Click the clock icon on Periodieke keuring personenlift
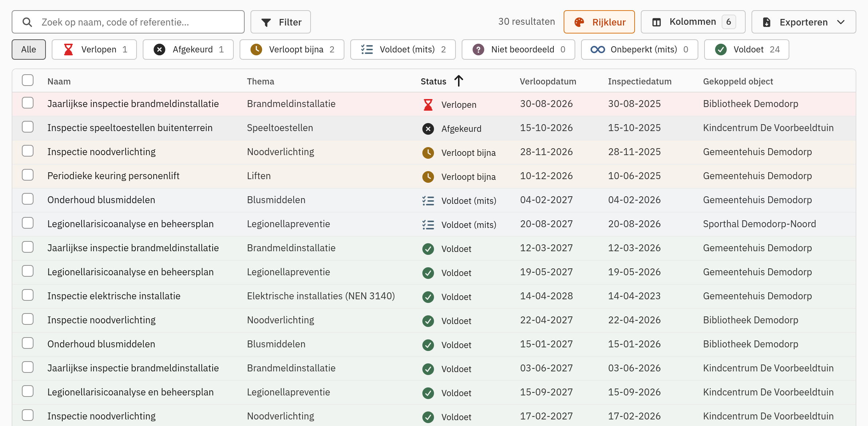Screen dimensions: 868x426 click(x=428, y=177)
